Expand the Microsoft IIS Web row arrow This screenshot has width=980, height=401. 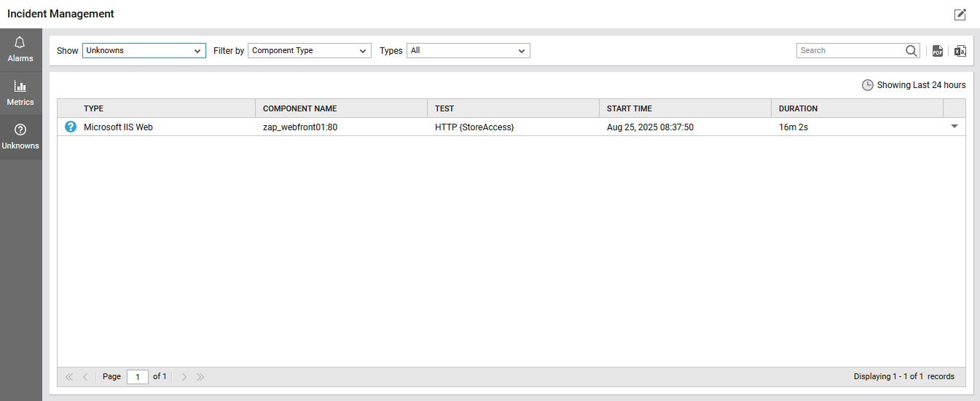click(954, 127)
